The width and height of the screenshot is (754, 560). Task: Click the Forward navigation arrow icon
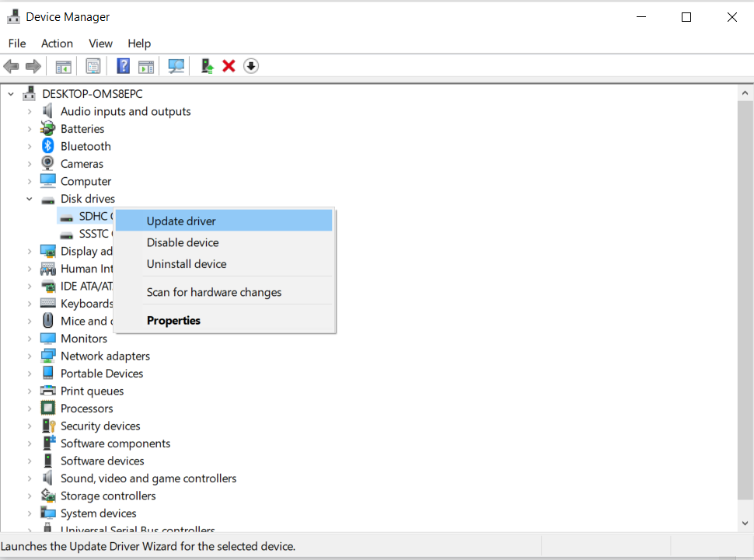(33, 65)
